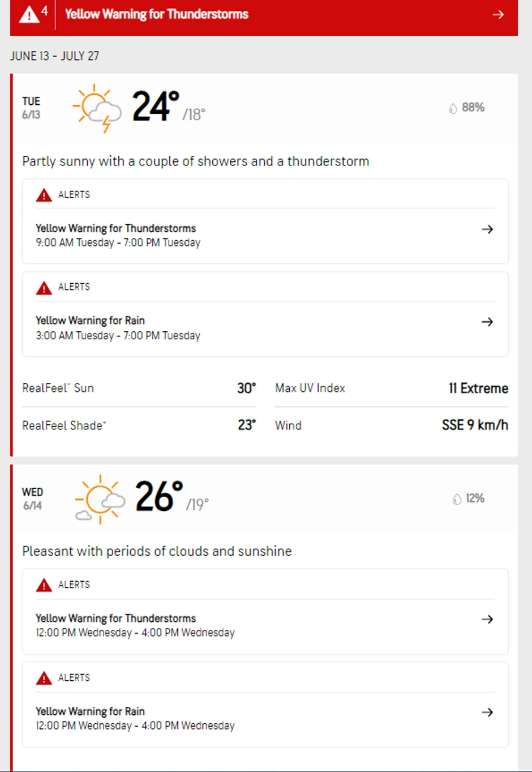The height and width of the screenshot is (772, 532).
Task: Click Tuesday's precipitation droplet icon
Action: 453,108
